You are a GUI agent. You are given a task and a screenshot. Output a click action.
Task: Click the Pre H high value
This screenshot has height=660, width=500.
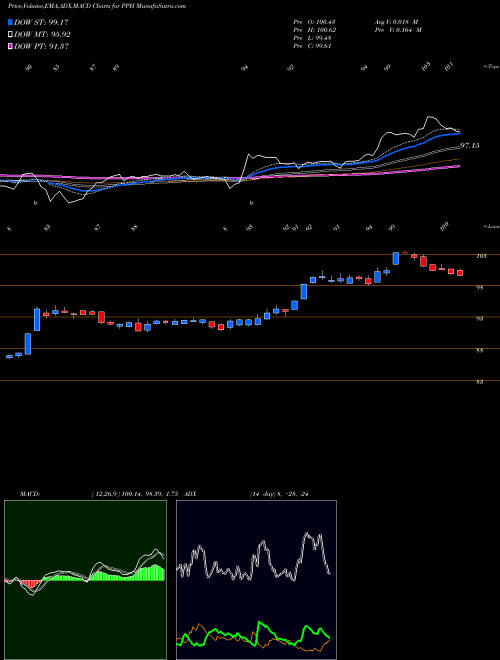pos(314,30)
